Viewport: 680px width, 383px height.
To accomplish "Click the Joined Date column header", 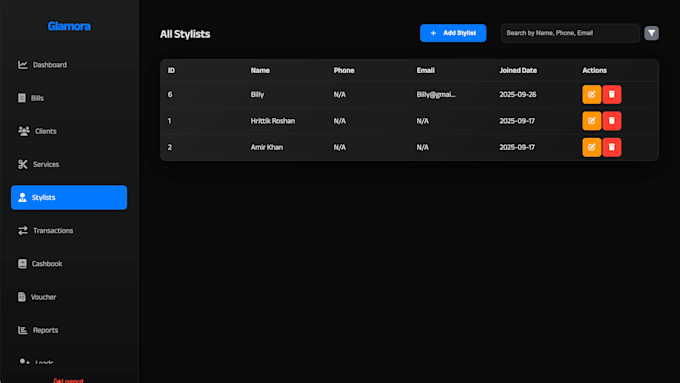I will pos(518,70).
